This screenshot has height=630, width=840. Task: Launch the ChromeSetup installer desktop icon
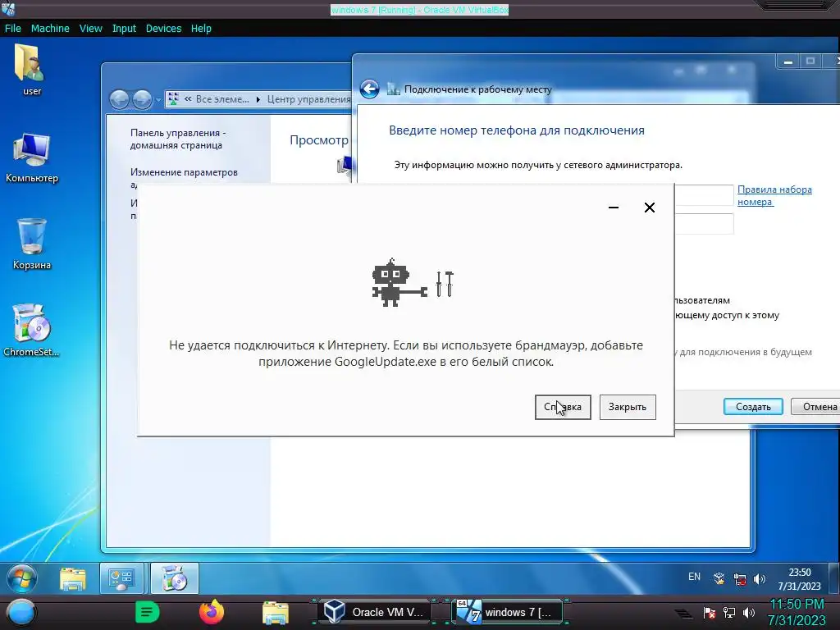click(x=32, y=330)
